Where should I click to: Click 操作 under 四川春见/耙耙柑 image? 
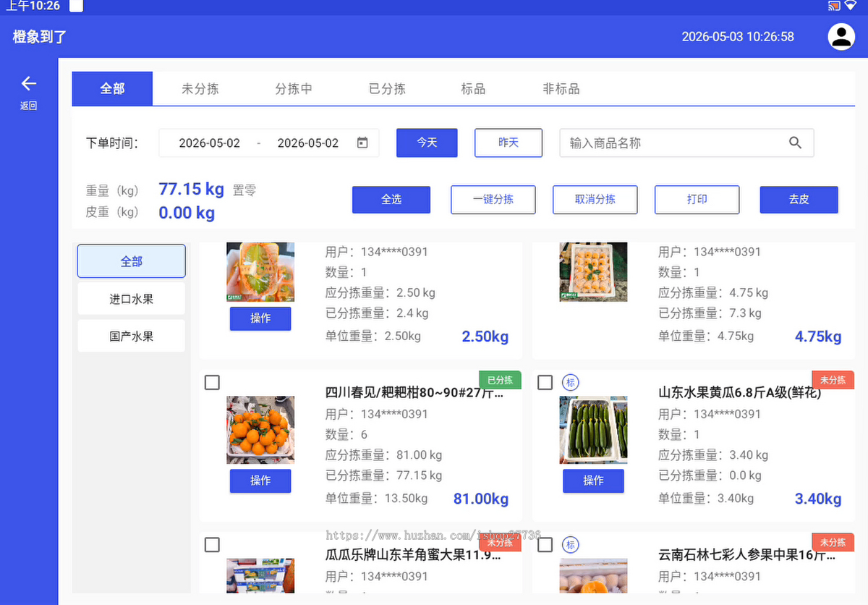260,481
